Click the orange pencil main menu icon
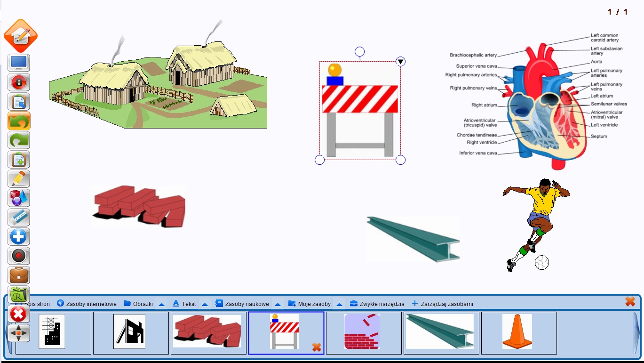Viewport: 644px width, 363px height. point(20,36)
